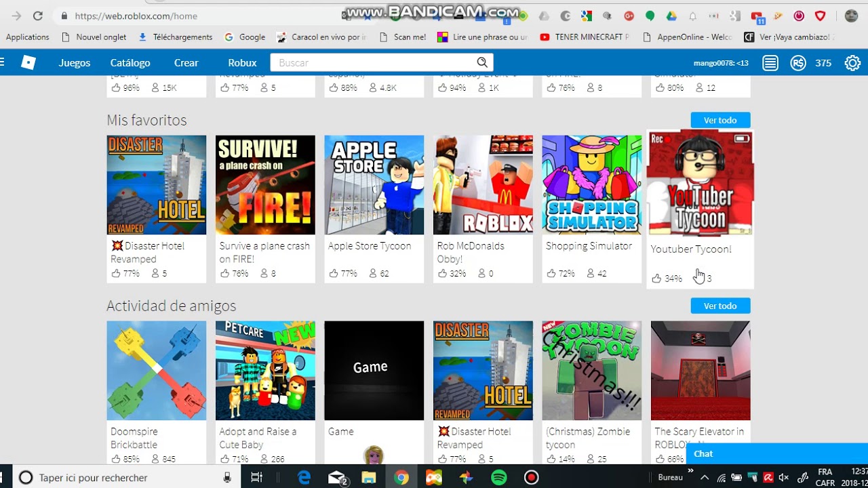Open the Téléchargements bookmark
Screen dimensions: 868x488
pyautogui.click(x=176, y=37)
